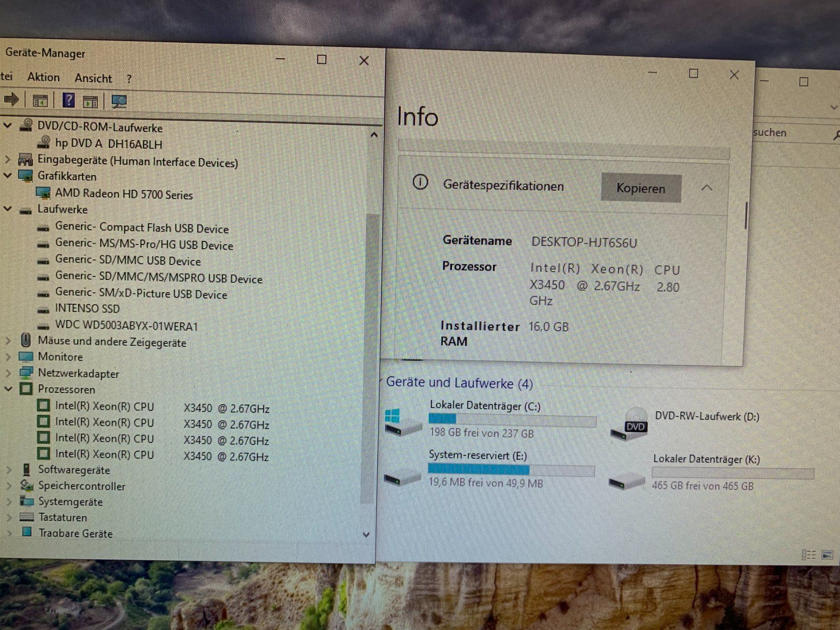Screen dimensions: 840x630
Task: Open Lokaler Datenträger (K:) drive
Action: pos(711,472)
